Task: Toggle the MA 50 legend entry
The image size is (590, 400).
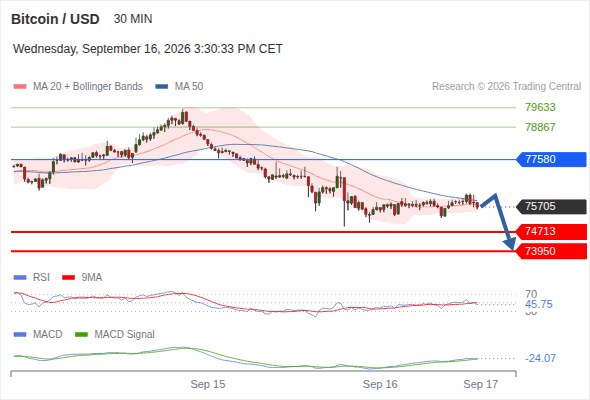Action: [179, 87]
